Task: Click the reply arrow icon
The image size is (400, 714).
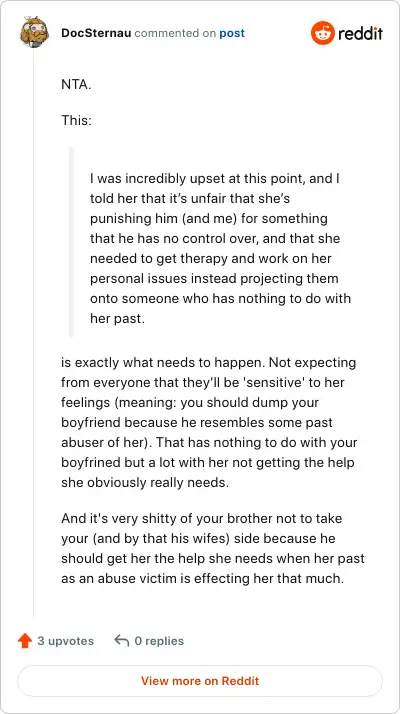Action: pyautogui.click(x=122, y=641)
